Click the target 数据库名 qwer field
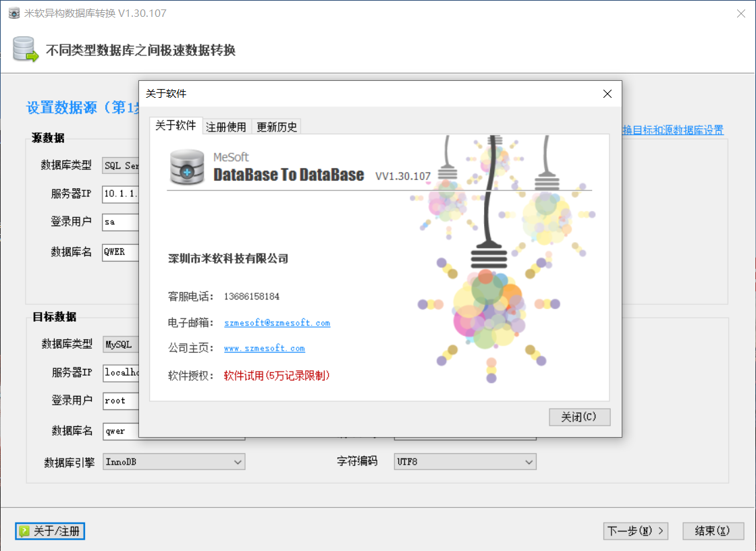Image resolution: width=756 pixels, height=551 pixels. click(x=121, y=431)
